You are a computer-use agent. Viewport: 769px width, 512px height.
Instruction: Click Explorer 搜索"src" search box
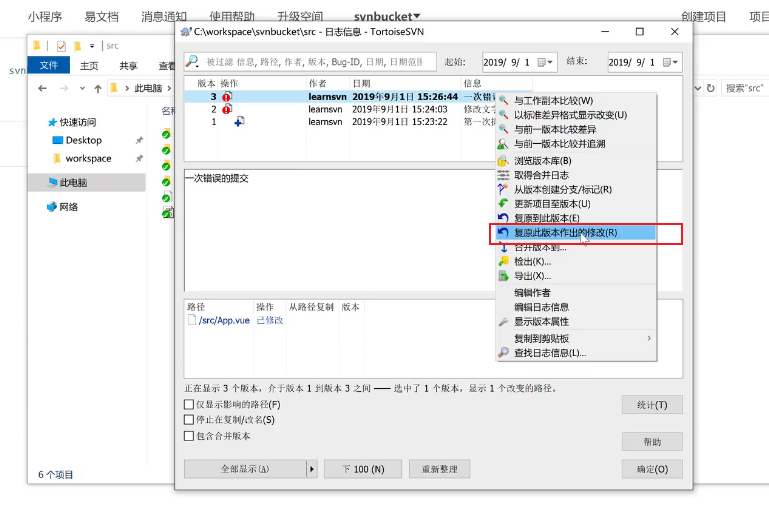743,88
